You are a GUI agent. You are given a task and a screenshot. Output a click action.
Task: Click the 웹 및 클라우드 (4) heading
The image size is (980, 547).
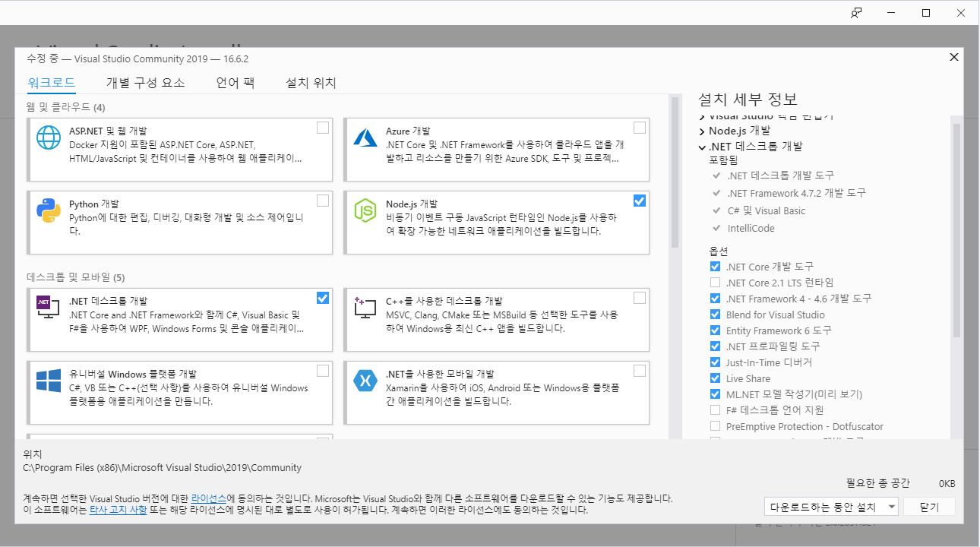(66, 106)
